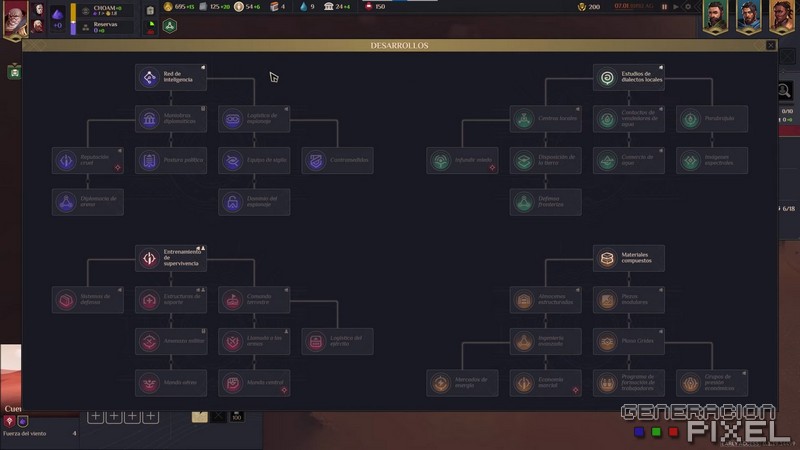Screen dimensions: 800x450
Task: Choose Sistemas de defensa development
Action: pyautogui.click(x=88, y=299)
